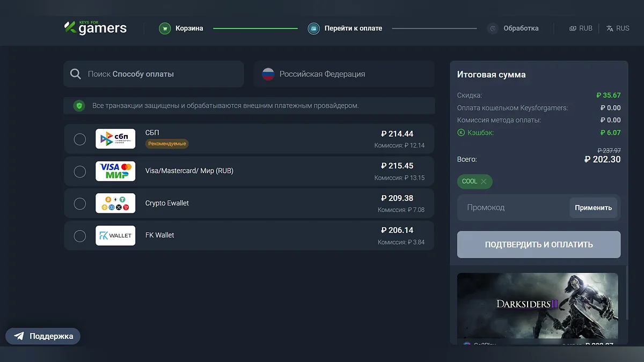Image resolution: width=644 pixels, height=362 pixels.
Task: Click the ₽ 209.38 Crypto Ewallet price
Action: click(x=397, y=198)
